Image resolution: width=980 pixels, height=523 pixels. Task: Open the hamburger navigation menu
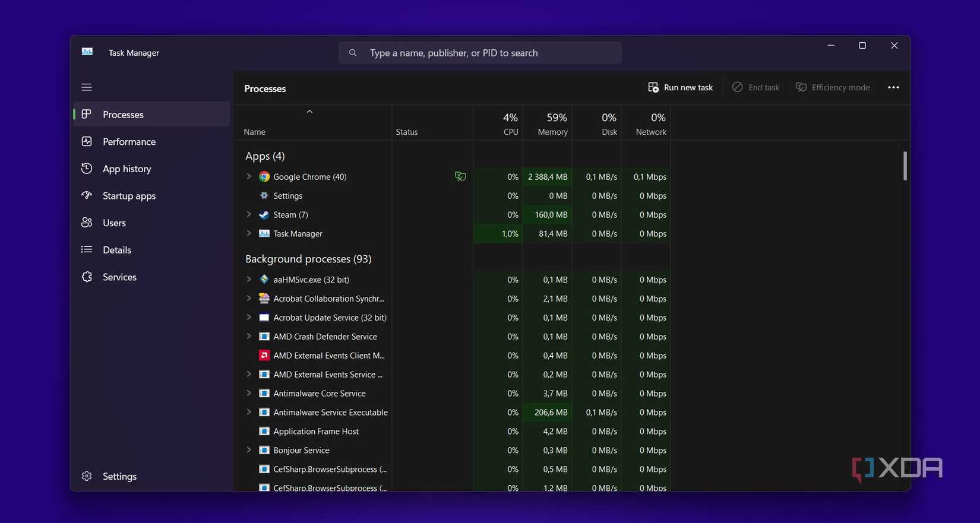click(87, 87)
